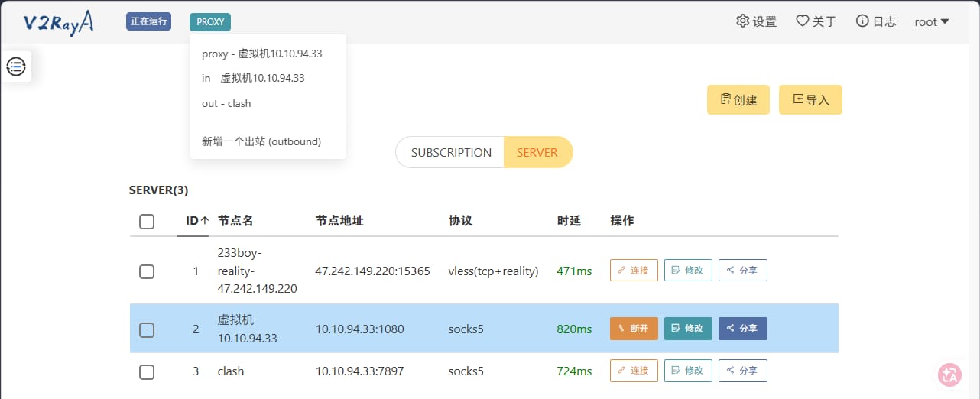The image size is (980, 399).
Task: Click the 820ms latency value
Action: click(x=574, y=329)
